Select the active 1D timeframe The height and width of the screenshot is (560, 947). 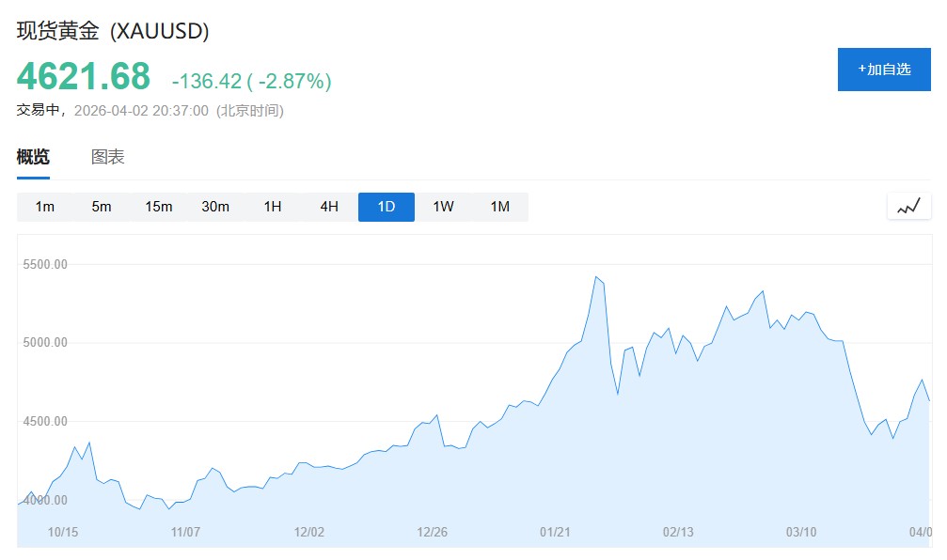(x=386, y=207)
